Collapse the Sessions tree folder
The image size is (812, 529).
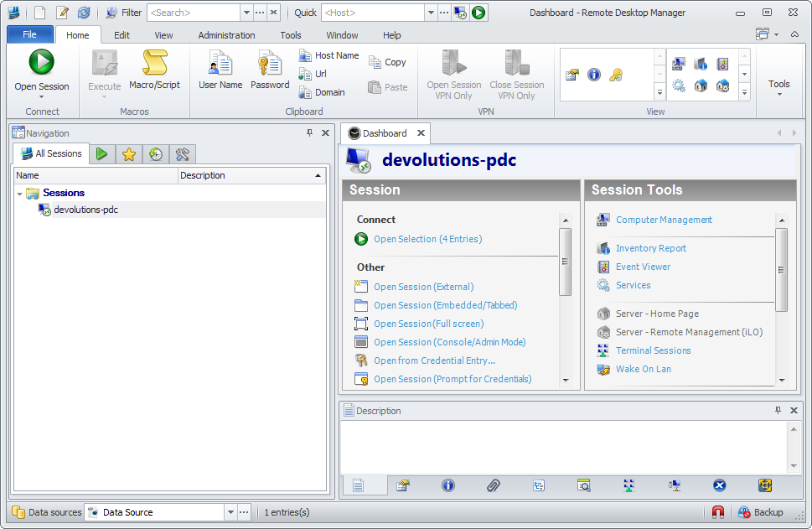(x=19, y=194)
